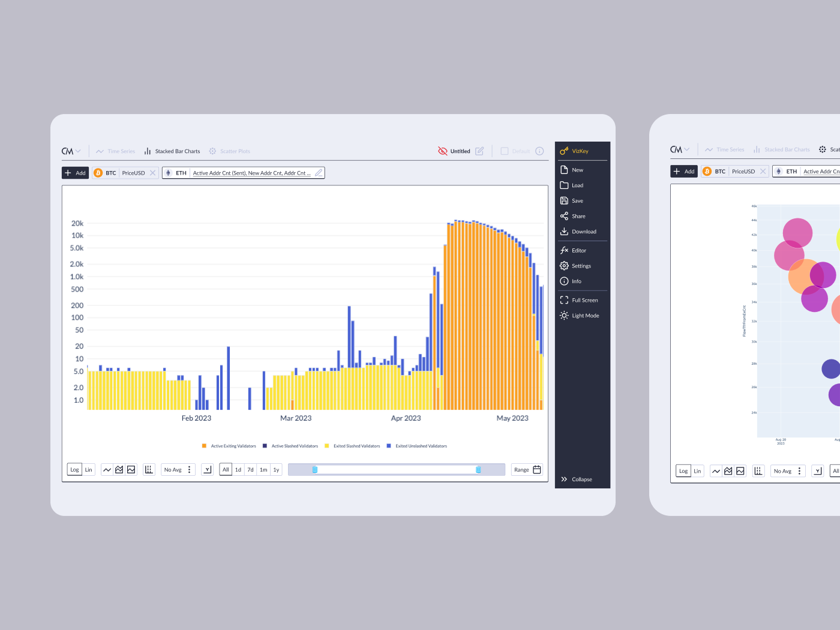Select the 1y time range

click(x=276, y=470)
